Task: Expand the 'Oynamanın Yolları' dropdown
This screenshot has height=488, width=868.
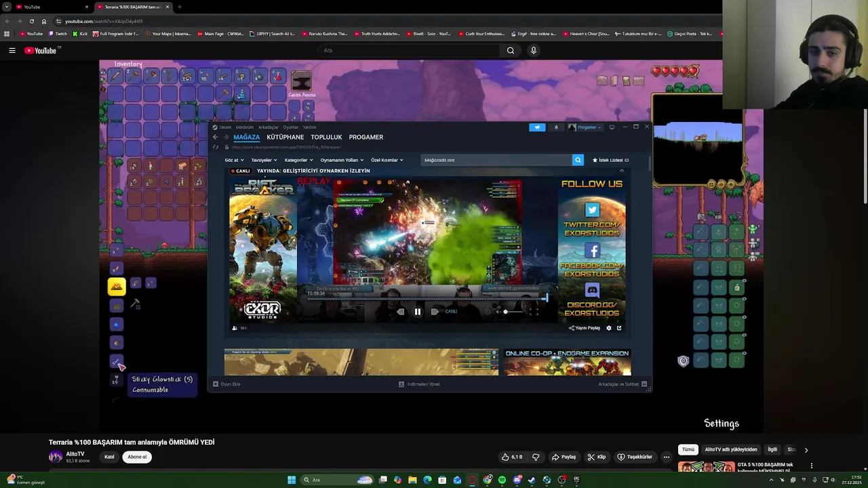Action: [x=342, y=160]
